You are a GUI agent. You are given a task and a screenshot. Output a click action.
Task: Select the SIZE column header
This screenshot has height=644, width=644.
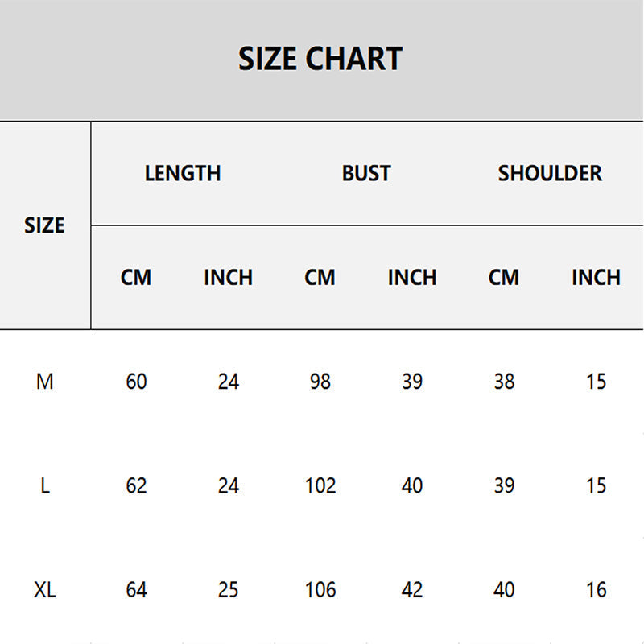point(44,225)
